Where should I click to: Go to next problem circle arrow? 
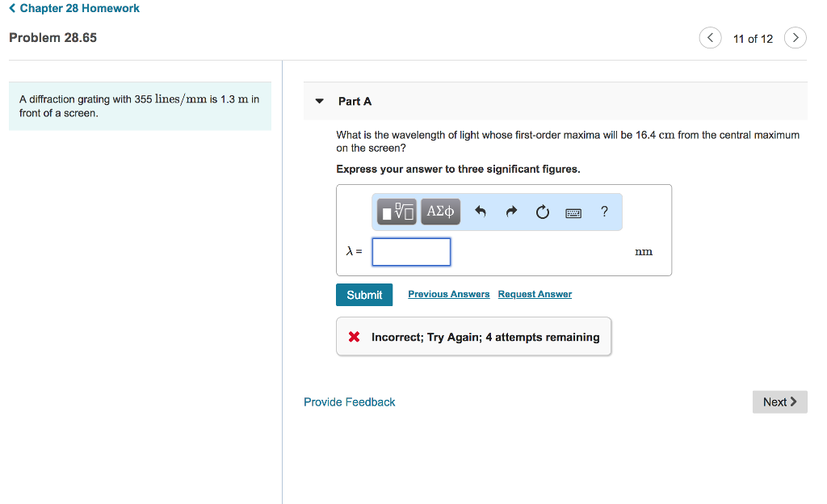795,38
